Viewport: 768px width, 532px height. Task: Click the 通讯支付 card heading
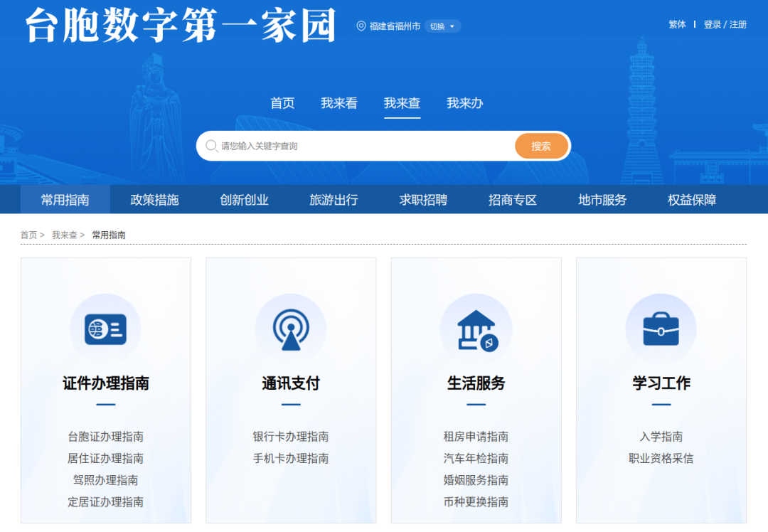[291, 383]
